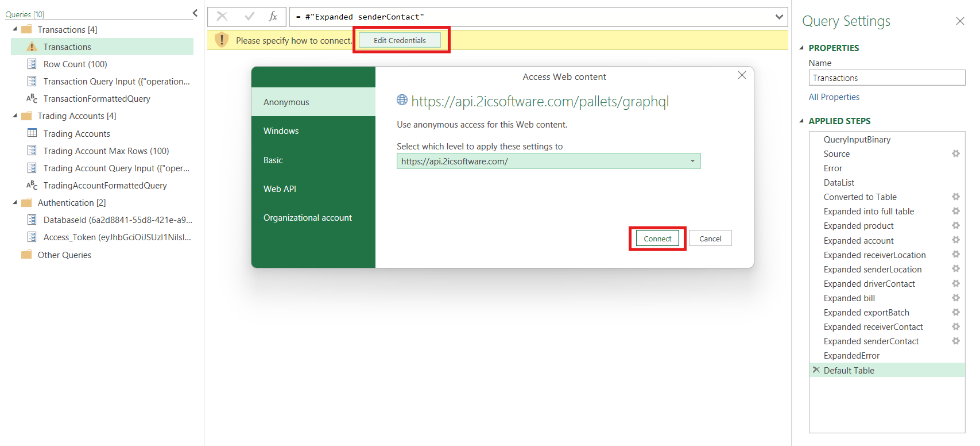Open the All Properties link

(834, 97)
